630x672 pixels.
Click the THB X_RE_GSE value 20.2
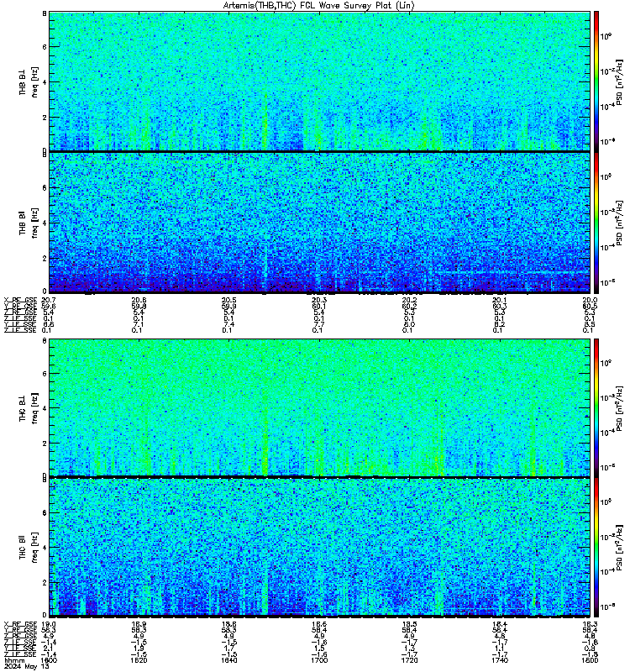coord(409,300)
